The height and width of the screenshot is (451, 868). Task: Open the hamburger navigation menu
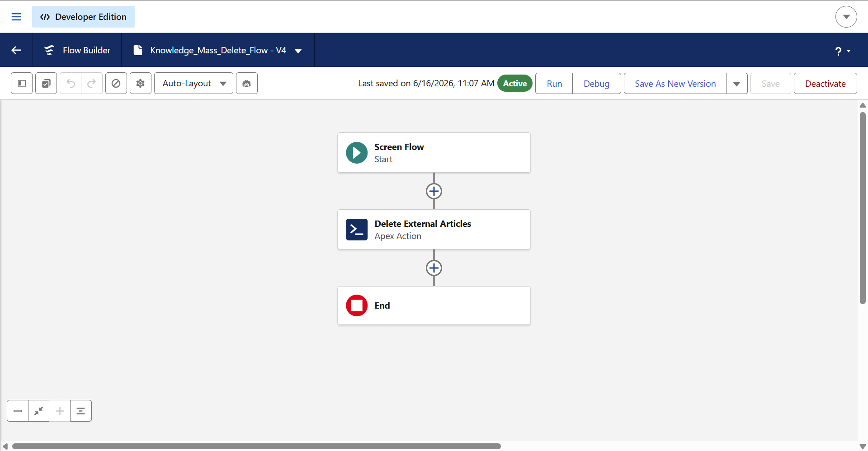16,17
